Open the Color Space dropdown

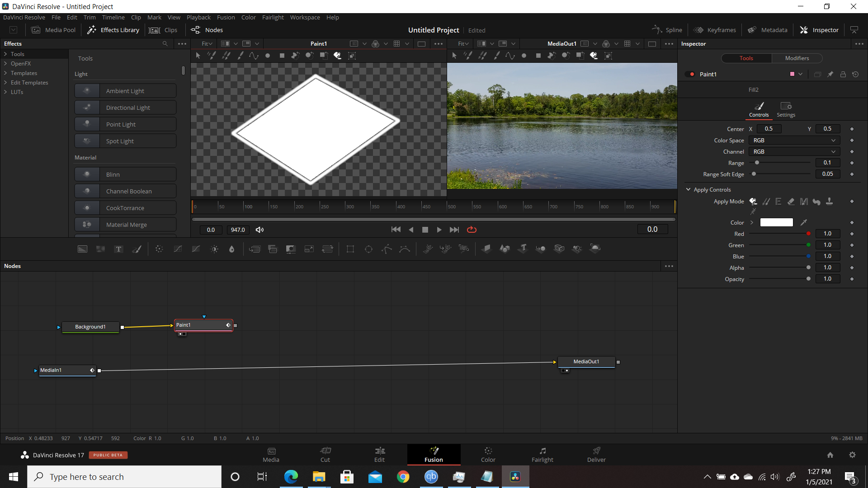794,141
